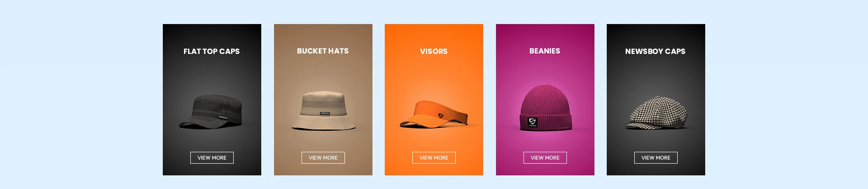This screenshot has width=868, height=189.
Task: Click View More on the Visors card
Action: coord(434,158)
